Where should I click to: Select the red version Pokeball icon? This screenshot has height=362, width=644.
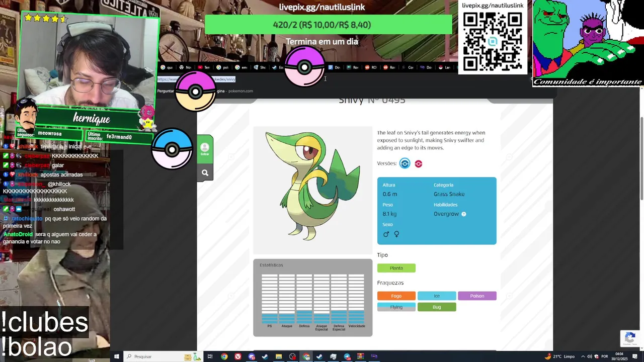coord(419,163)
